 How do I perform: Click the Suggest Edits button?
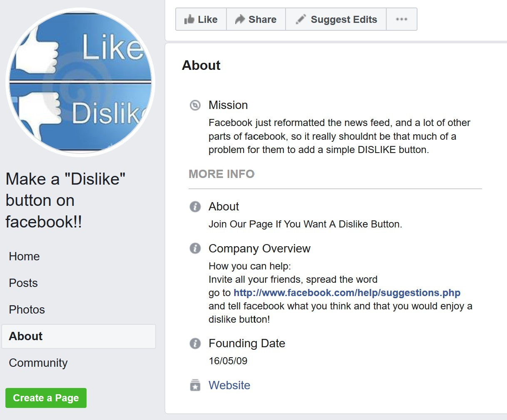coord(336,19)
